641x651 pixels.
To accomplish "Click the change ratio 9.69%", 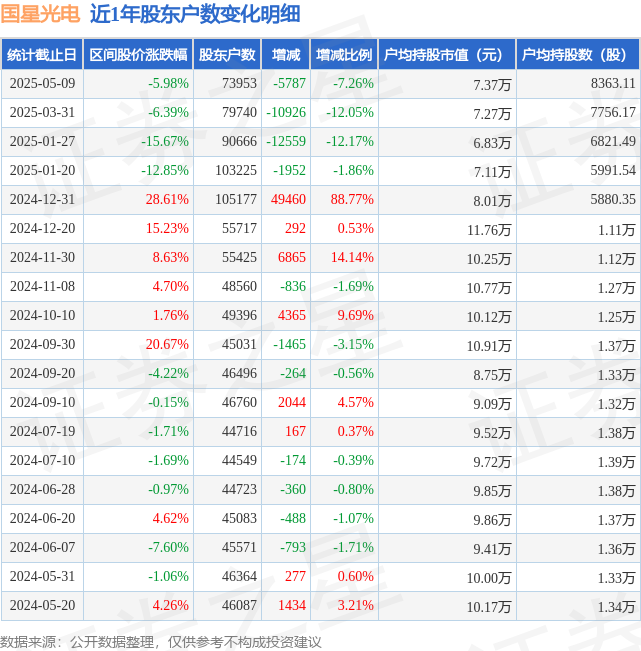I will (355, 316).
